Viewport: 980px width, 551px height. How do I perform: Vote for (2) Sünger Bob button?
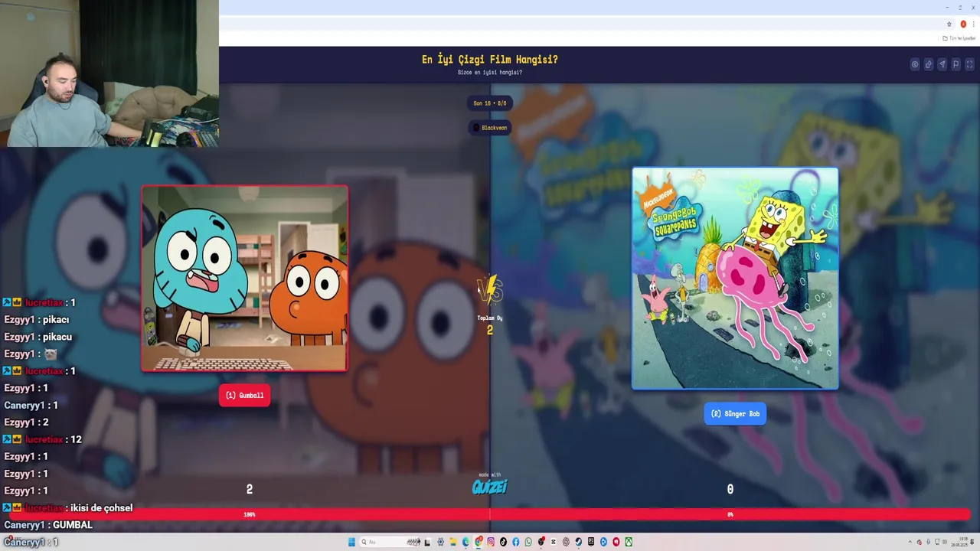(735, 413)
